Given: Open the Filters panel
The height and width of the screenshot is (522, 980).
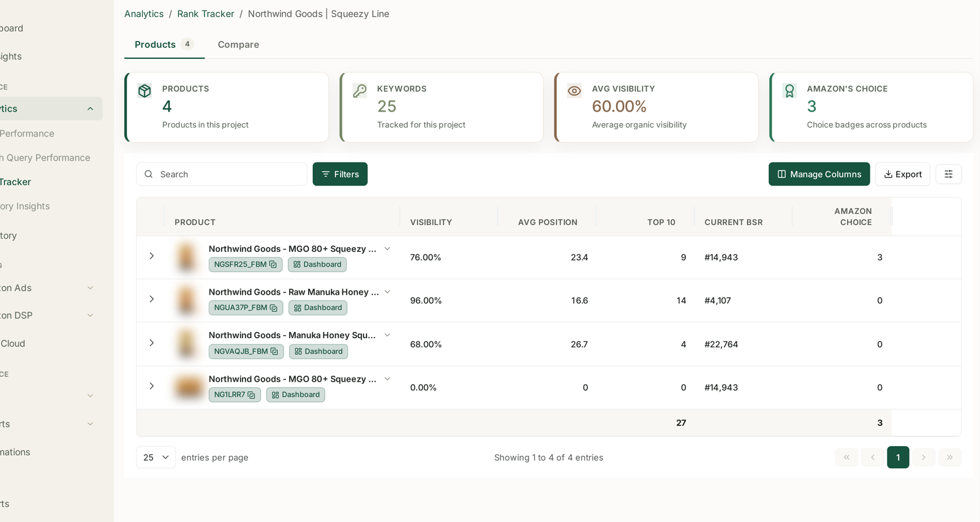Looking at the screenshot, I should [340, 174].
